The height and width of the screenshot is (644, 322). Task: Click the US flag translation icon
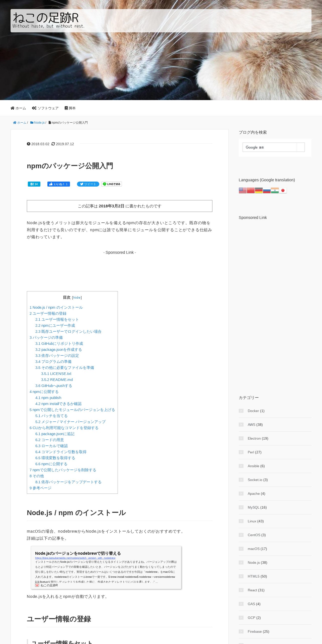coord(243,190)
